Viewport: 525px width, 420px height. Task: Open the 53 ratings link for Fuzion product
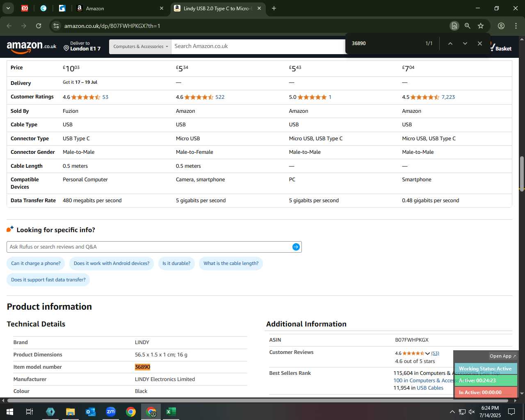tap(105, 97)
